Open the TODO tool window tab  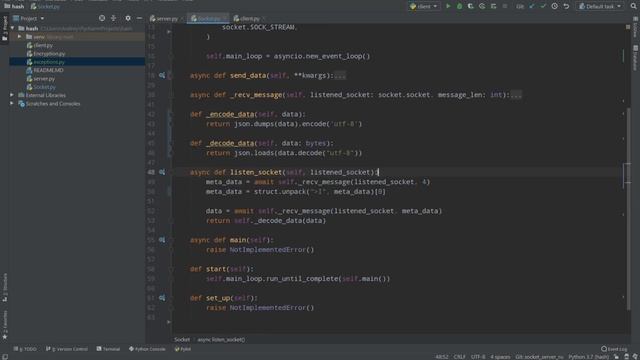click(x=25, y=349)
